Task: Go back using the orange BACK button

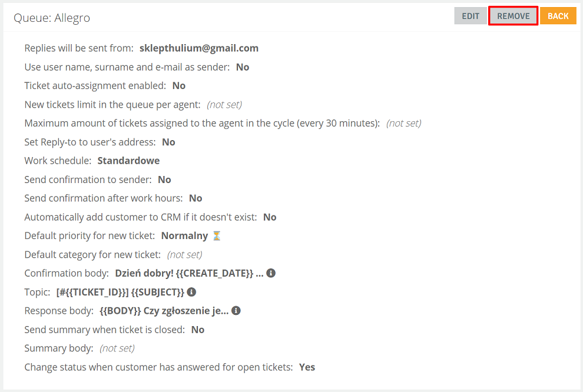Action: point(558,16)
